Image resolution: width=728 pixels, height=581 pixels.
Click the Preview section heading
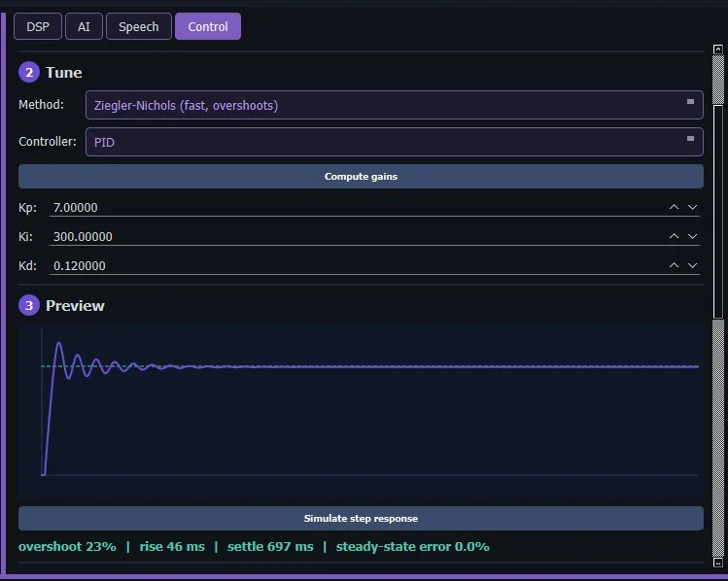click(x=75, y=306)
